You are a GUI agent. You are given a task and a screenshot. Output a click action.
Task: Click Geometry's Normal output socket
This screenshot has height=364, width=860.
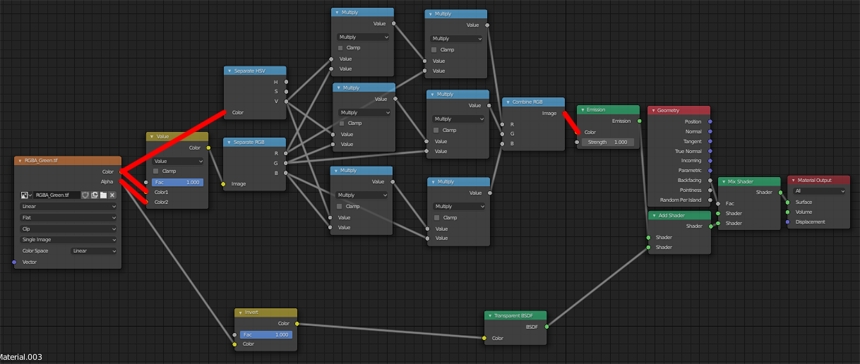[710, 131]
